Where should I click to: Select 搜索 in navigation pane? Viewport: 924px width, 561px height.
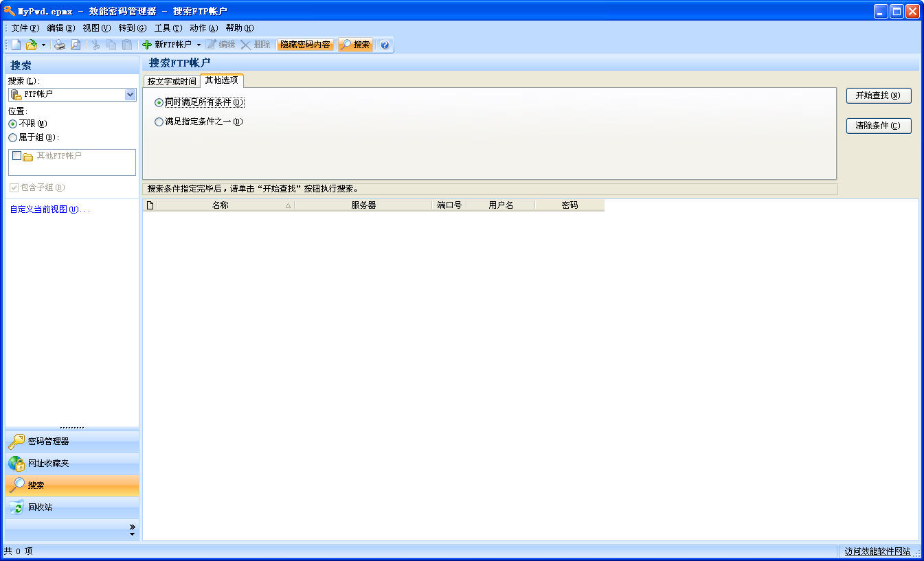pyautogui.click(x=72, y=485)
